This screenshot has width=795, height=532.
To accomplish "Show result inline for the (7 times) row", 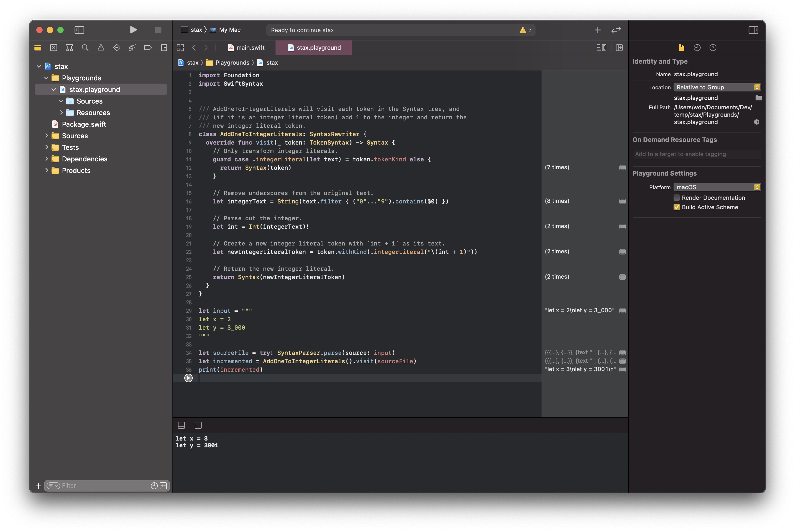I will tap(622, 168).
